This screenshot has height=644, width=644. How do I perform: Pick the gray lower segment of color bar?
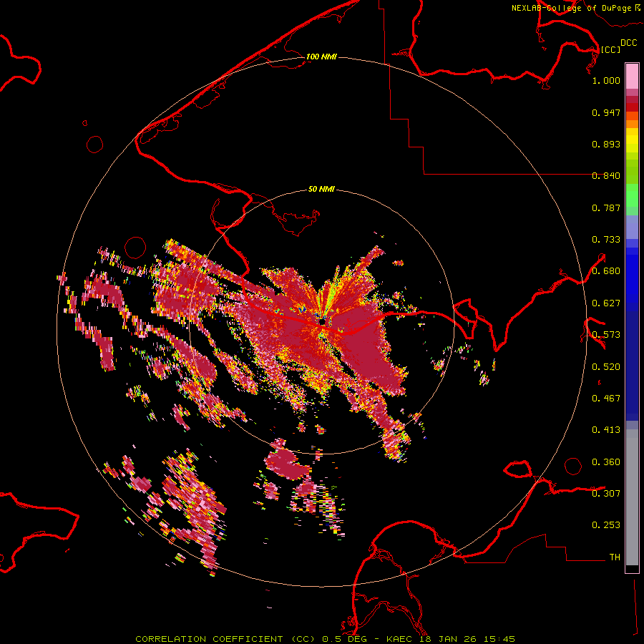point(632,497)
